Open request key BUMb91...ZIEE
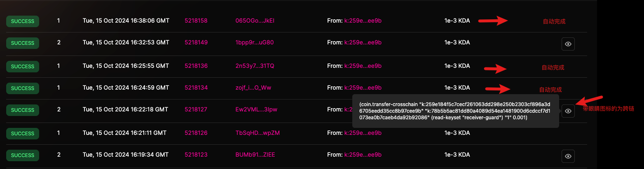The height and width of the screenshot is (169, 644). pyautogui.click(x=255, y=155)
